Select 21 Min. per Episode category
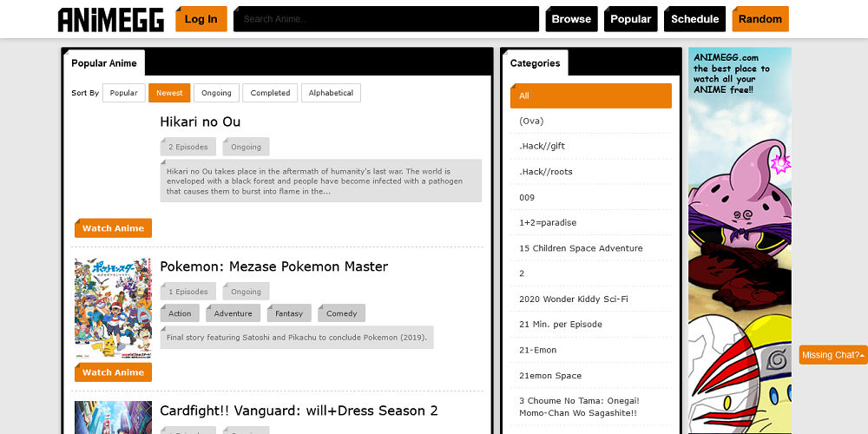This screenshot has width=868, height=434. (x=590, y=325)
